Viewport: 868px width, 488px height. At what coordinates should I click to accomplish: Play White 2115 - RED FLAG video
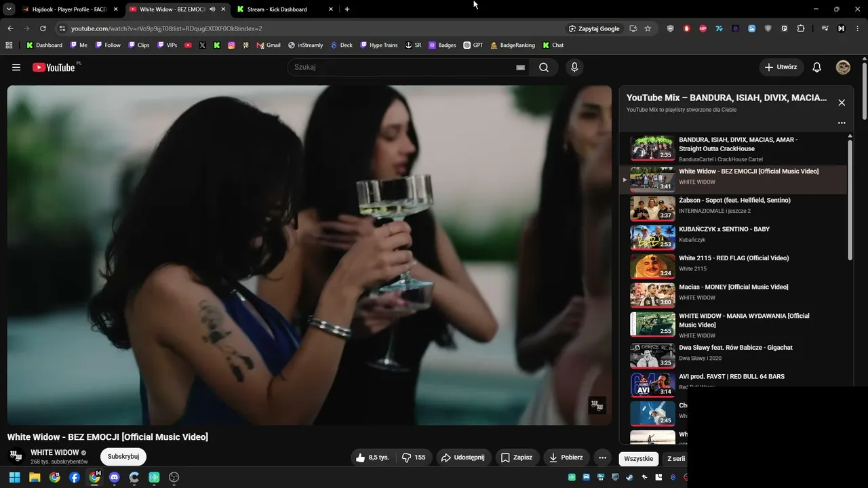[734, 266]
